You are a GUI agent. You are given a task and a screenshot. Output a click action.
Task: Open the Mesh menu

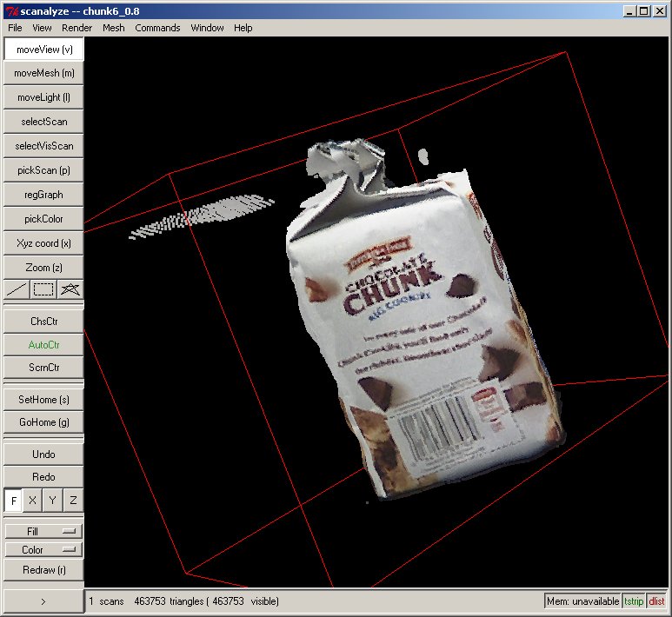(114, 28)
